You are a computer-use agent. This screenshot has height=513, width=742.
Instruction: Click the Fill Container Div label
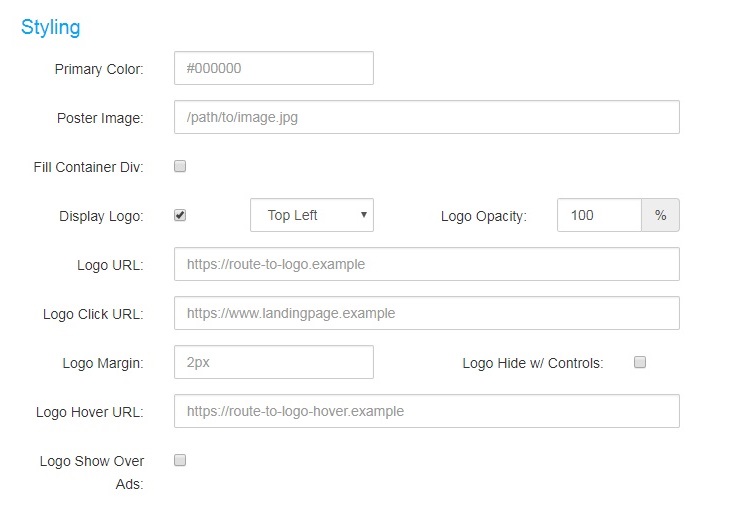[88, 167]
